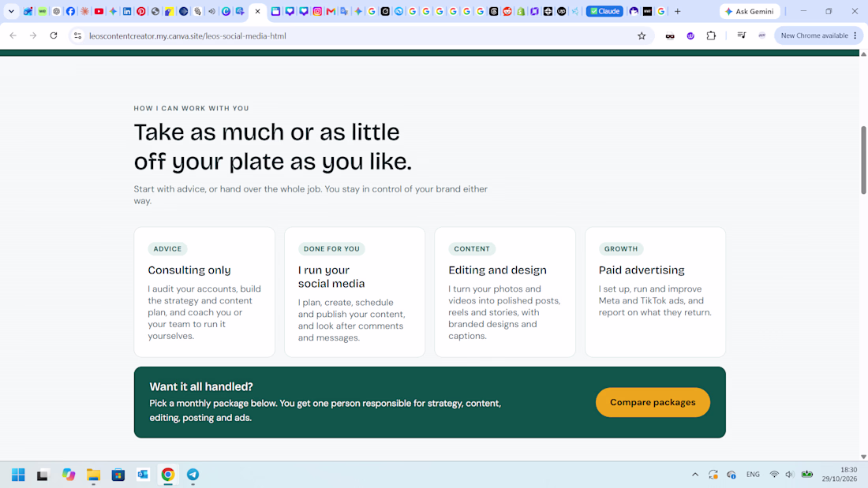
Task: Open the taskbar clock and date
Action: point(840,475)
